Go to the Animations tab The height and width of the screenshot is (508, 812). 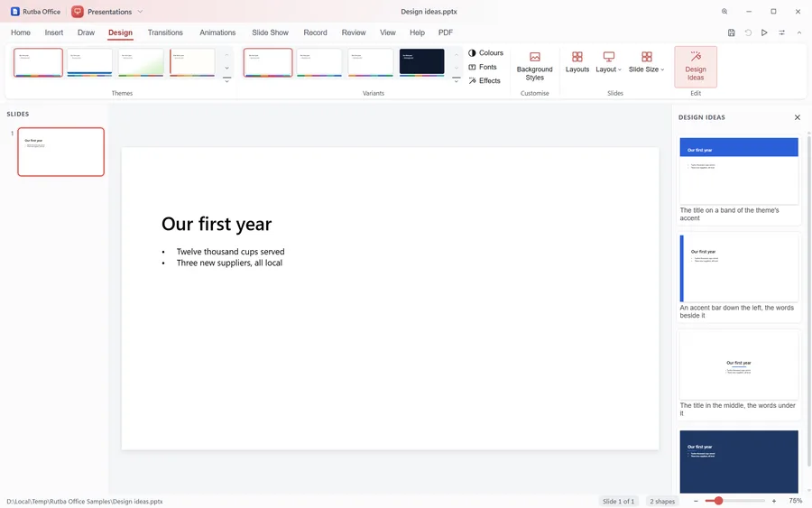pyautogui.click(x=217, y=32)
